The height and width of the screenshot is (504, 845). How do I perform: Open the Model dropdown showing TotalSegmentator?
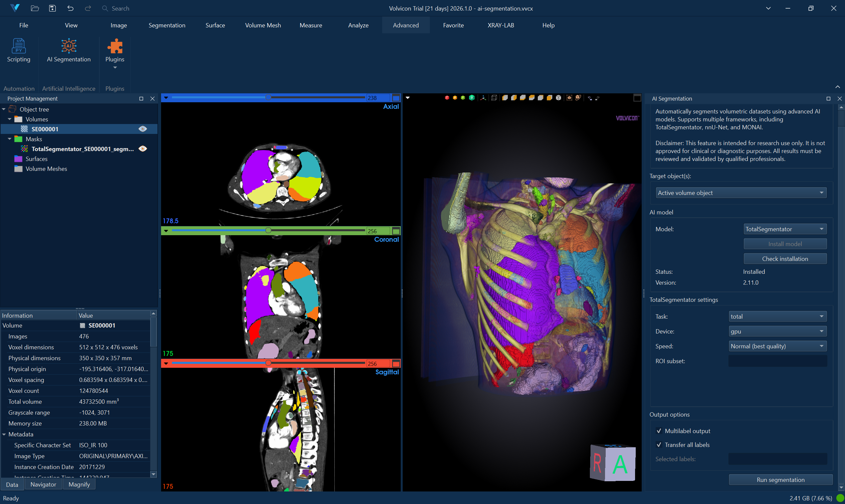click(785, 229)
